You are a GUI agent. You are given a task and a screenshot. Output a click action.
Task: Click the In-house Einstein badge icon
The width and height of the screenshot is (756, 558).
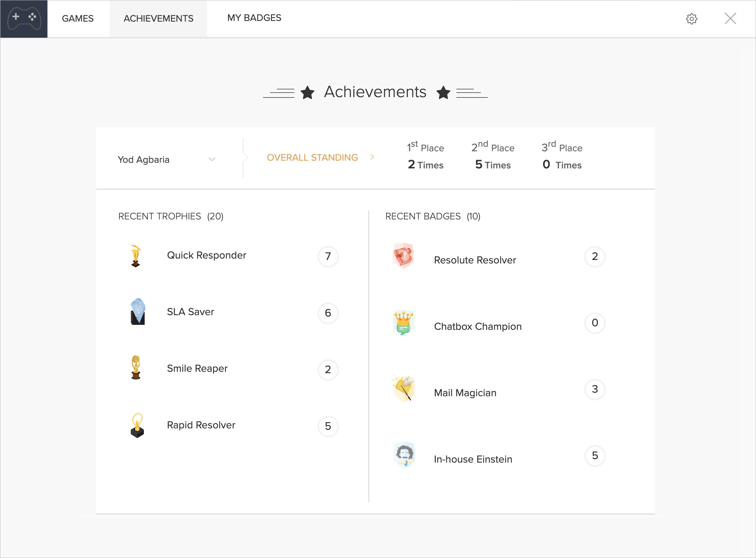click(404, 455)
